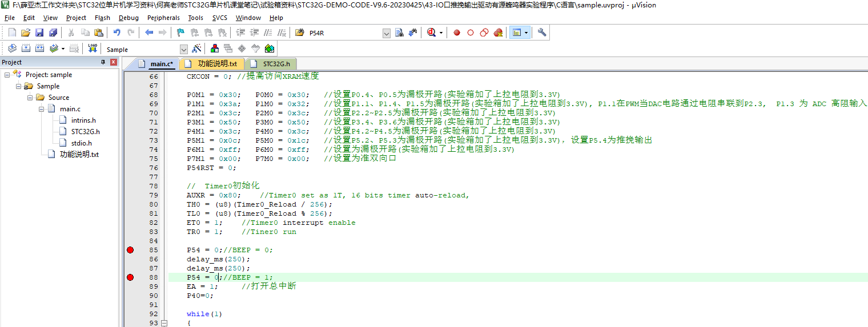The image size is (868, 327).
Task: Switch to the 功能说明.txt tab
Action: click(212, 63)
